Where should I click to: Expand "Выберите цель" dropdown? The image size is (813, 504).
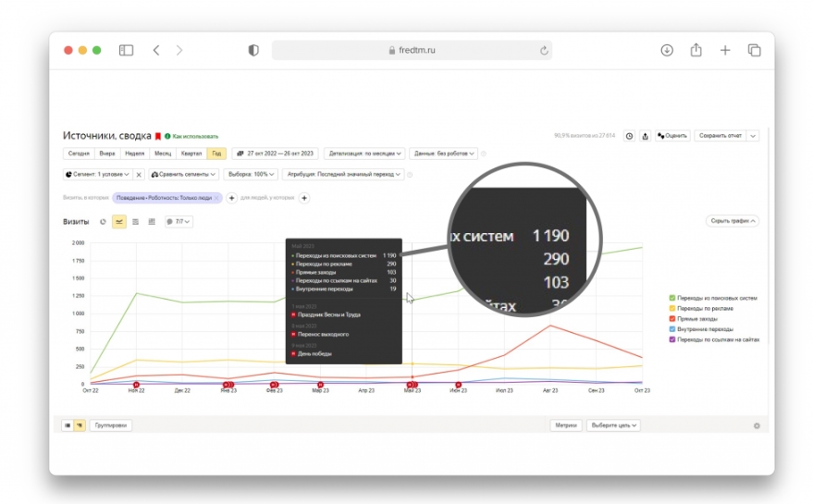tap(613, 425)
